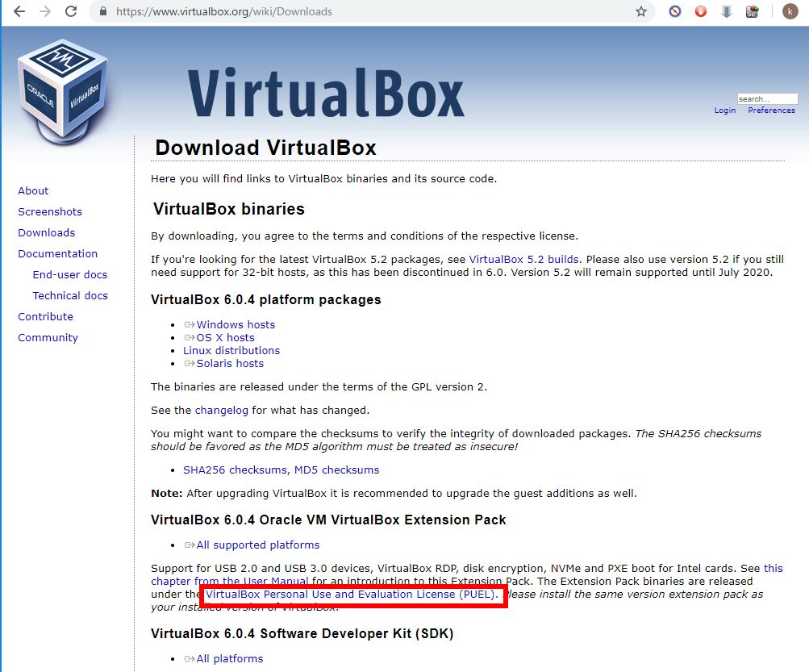The height and width of the screenshot is (672, 809).
Task: Open Documentation in the sidebar
Action: 58,254
